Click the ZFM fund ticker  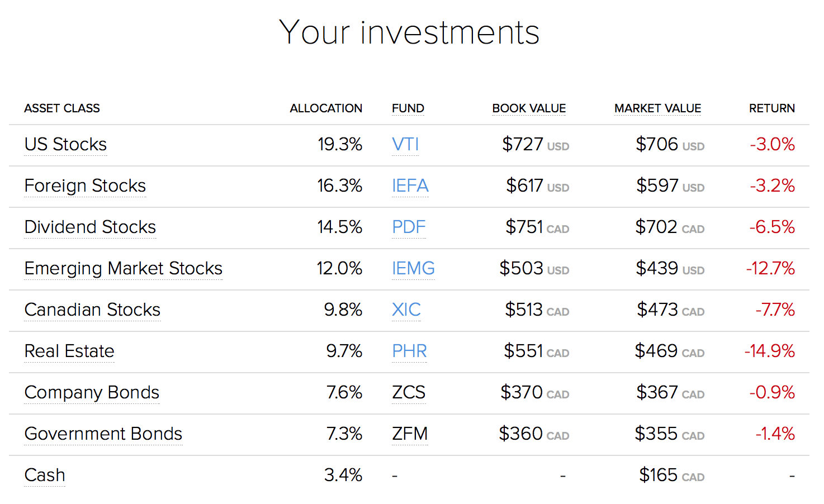point(410,434)
